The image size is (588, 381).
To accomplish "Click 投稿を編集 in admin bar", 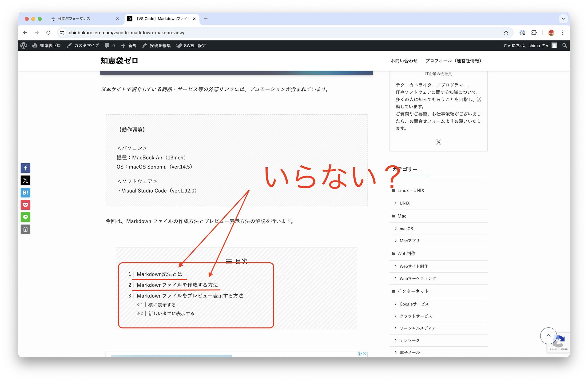I will coord(157,45).
